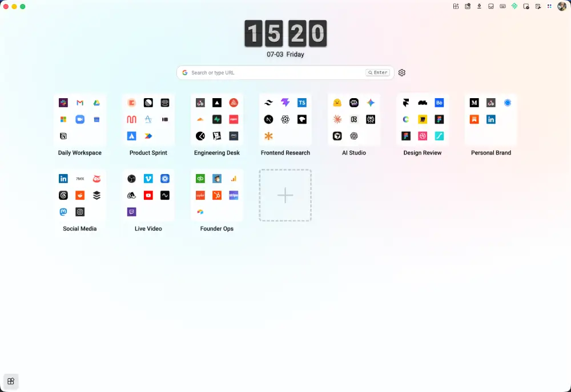The width and height of the screenshot is (571, 392).
Task: Click the flip clock display
Action: pyautogui.click(x=285, y=34)
